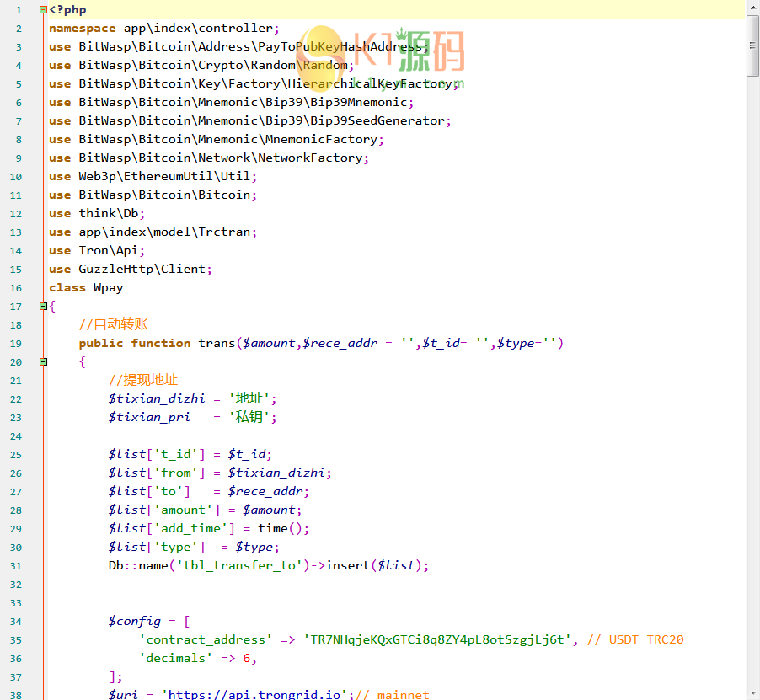Click 'MnemonicFactory' on line 8
This screenshot has height=700, width=760.
[x=321, y=140]
